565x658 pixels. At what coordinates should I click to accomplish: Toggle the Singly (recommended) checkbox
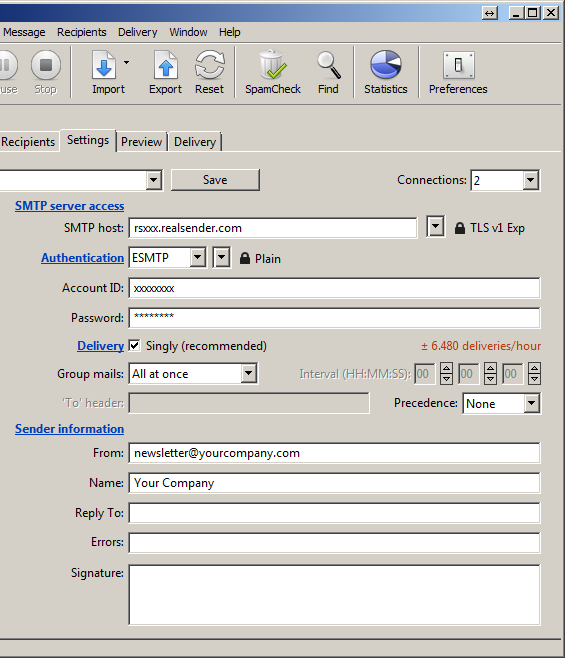(x=135, y=345)
